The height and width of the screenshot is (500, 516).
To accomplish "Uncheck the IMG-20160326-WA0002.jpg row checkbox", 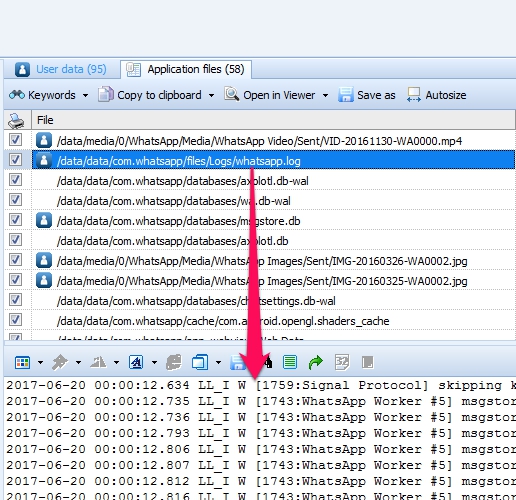I will point(15,260).
